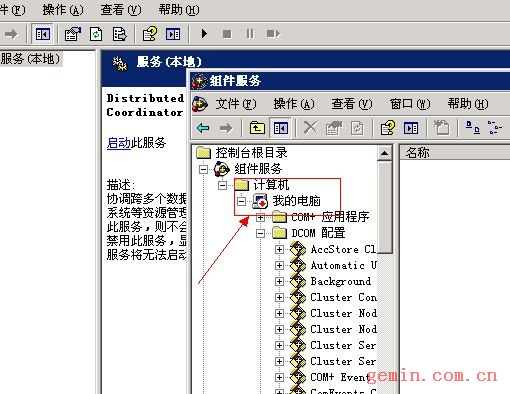Toggle console tree icon in 组件服务 toolbar
Screen dimensions: 510x394
(281, 128)
